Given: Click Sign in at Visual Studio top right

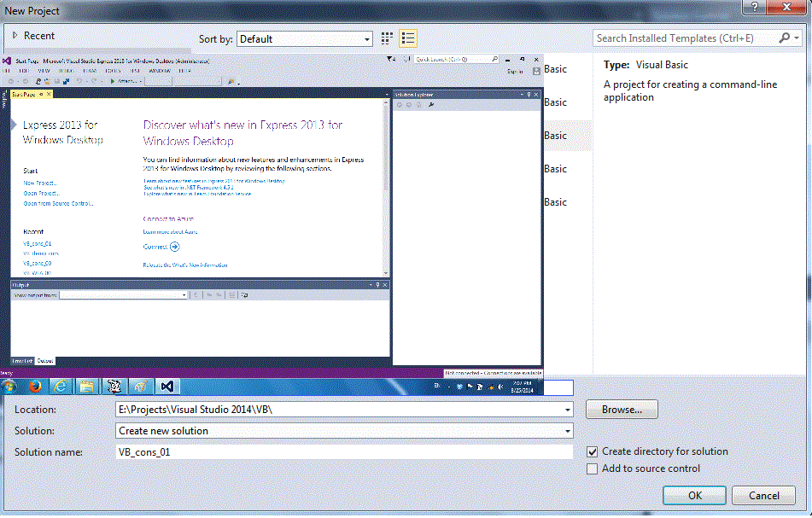Looking at the screenshot, I should [515, 71].
